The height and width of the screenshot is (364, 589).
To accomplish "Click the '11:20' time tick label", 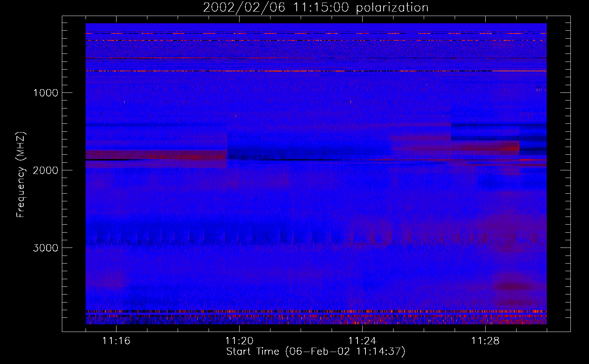I will click(239, 341).
